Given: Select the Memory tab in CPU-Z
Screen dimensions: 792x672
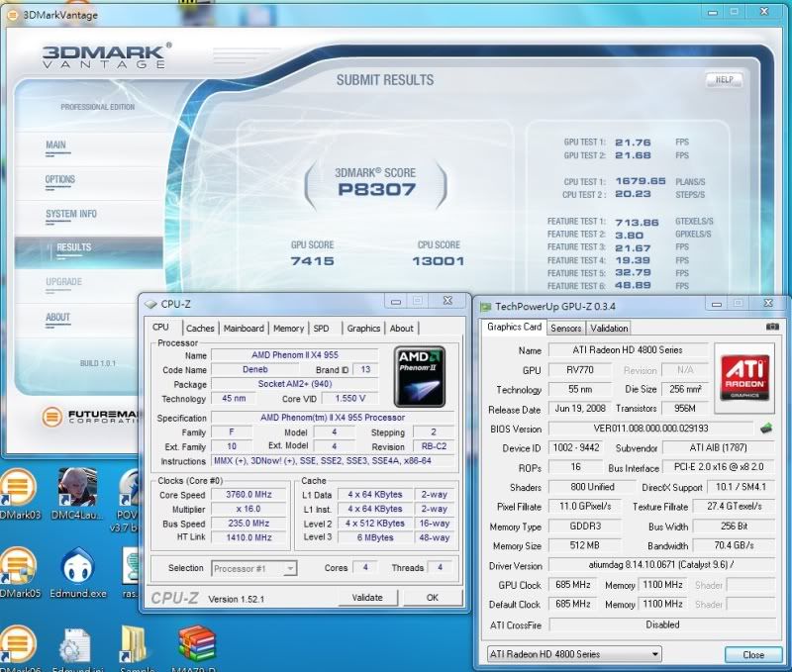Looking at the screenshot, I should click(288, 329).
